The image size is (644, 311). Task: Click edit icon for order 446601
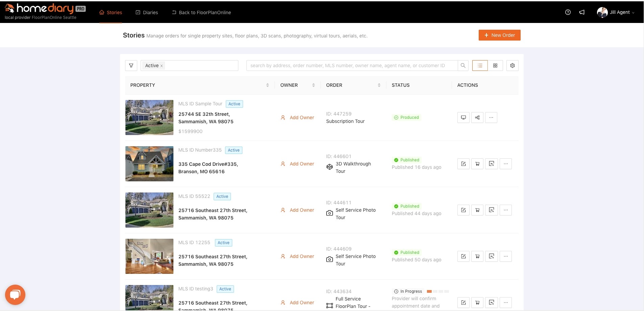[463, 164]
